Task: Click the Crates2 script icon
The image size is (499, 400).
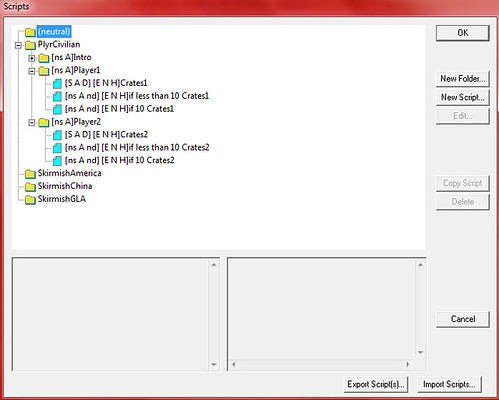Action: click(57, 135)
